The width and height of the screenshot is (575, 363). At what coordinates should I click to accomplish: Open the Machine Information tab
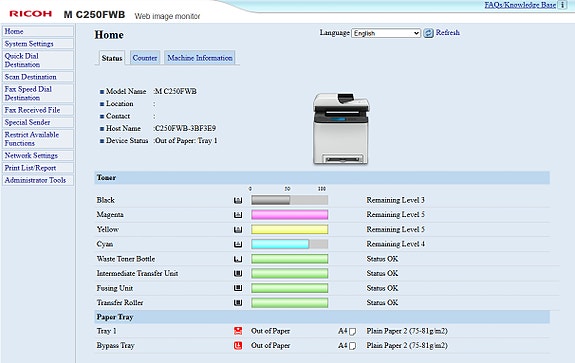(200, 58)
